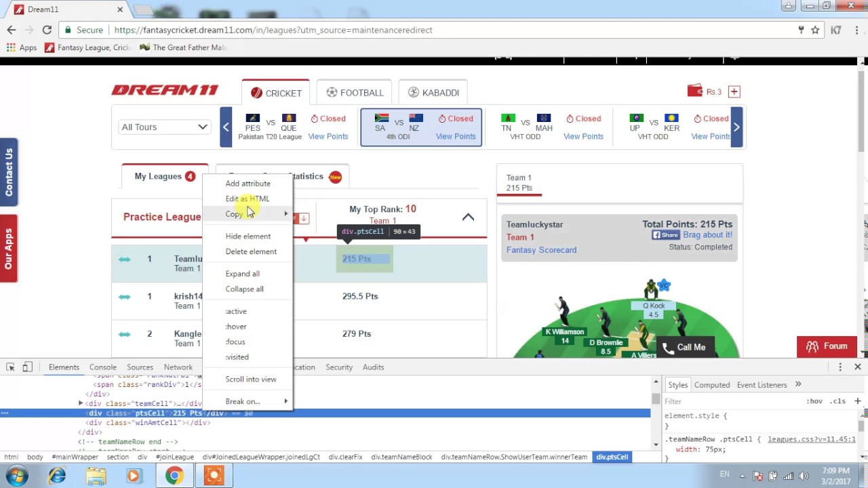The height and width of the screenshot is (488, 868).
Task: Open View Points for SA vs NZ
Action: point(456,136)
